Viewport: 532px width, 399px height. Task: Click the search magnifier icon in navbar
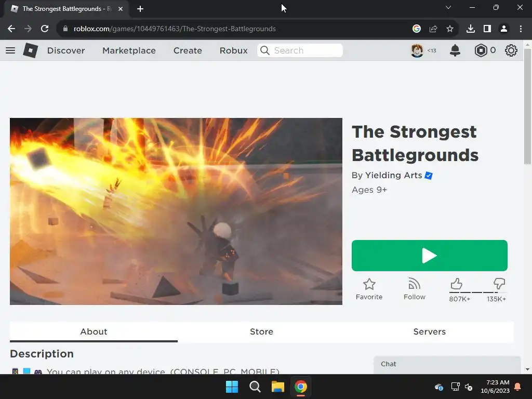264,50
